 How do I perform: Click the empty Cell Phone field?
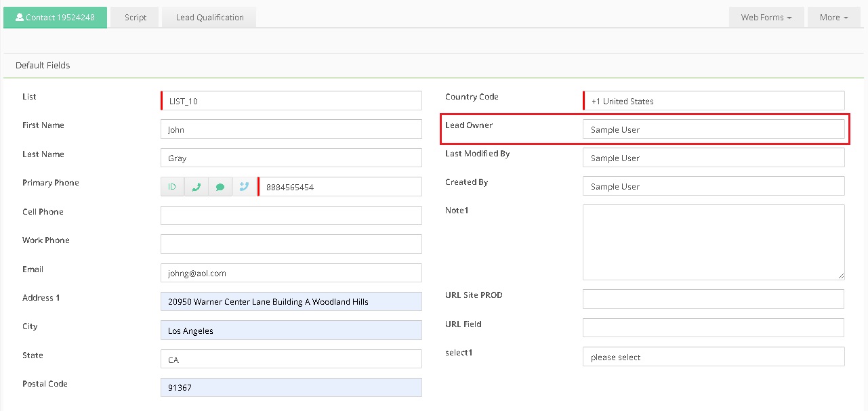coord(291,215)
